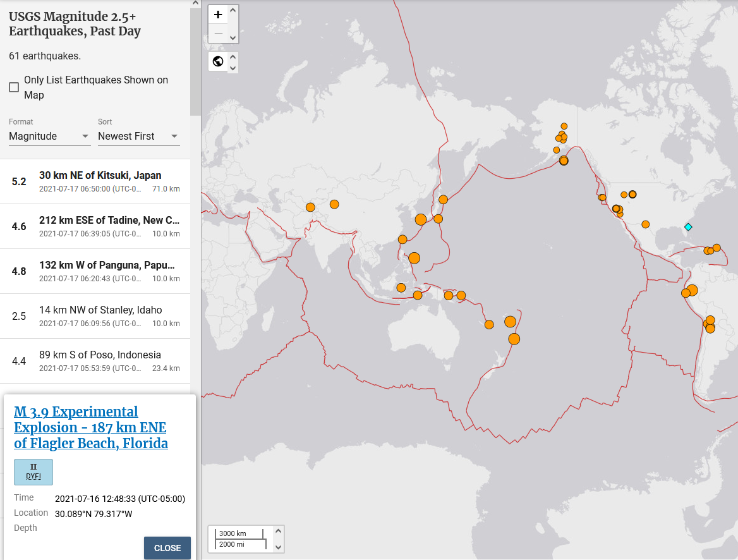Click the down chevron beside the scale bar
Image resolution: width=738 pixels, height=560 pixels.
278,547
